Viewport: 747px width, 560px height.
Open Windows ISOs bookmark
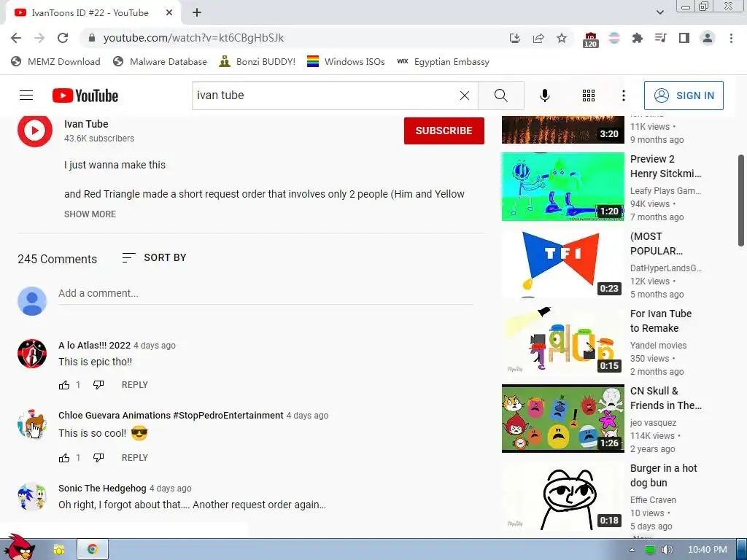(x=346, y=62)
